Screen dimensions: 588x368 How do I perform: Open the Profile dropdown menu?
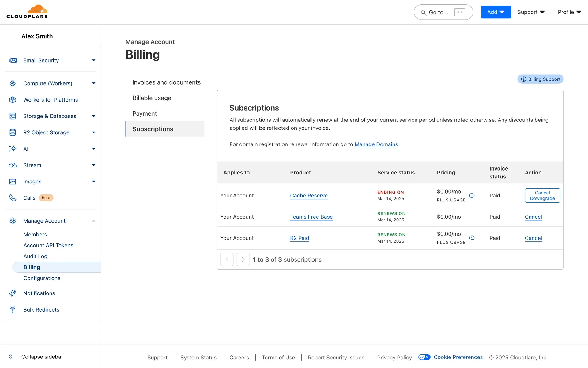[569, 12]
